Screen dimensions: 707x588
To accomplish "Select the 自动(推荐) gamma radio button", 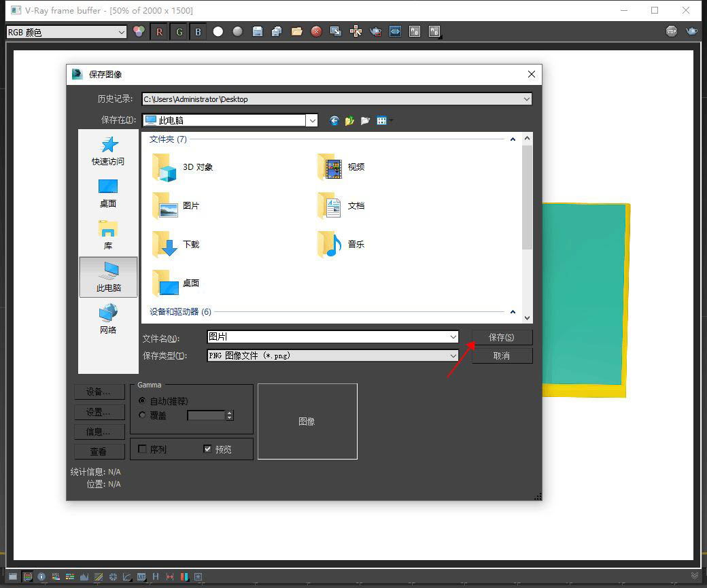I will click(142, 400).
